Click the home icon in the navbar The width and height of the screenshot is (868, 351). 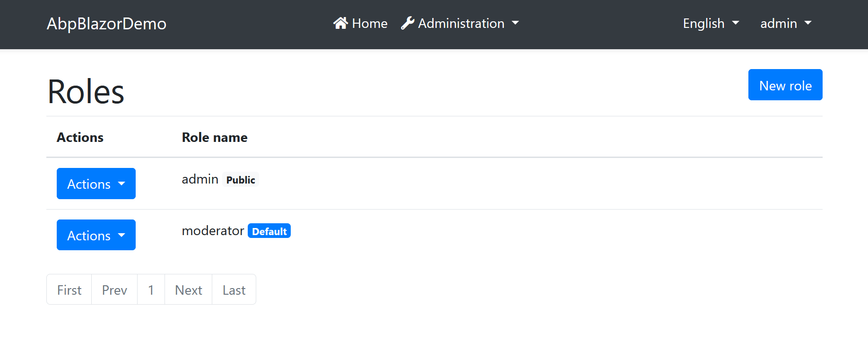340,23
